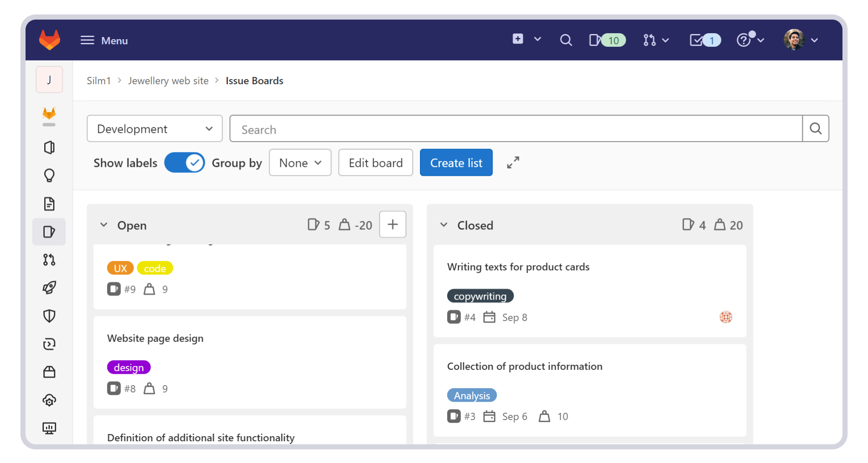This screenshot has width=868, height=463.
Task: Click the sidebar document file icon
Action: point(49,204)
